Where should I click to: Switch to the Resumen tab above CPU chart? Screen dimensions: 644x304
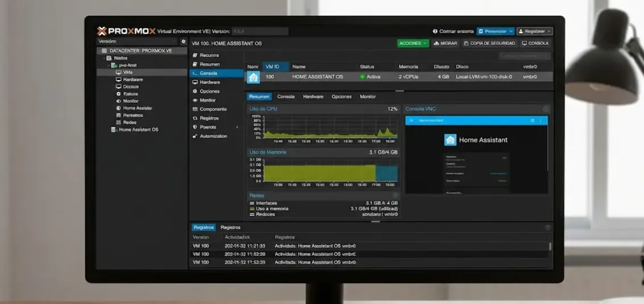[x=260, y=97]
